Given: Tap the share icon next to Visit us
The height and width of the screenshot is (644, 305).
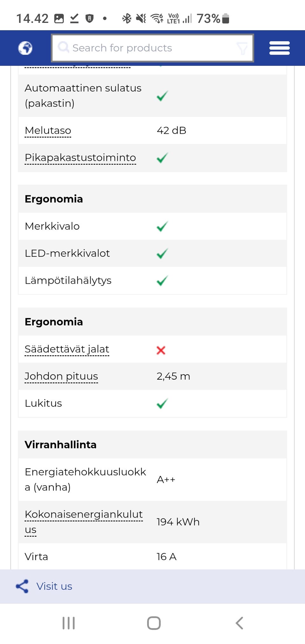Looking at the screenshot, I should click(x=22, y=586).
